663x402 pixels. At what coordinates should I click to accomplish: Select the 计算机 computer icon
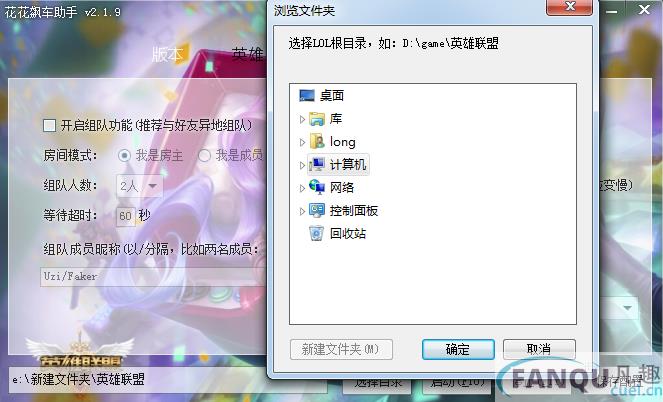point(317,164)
